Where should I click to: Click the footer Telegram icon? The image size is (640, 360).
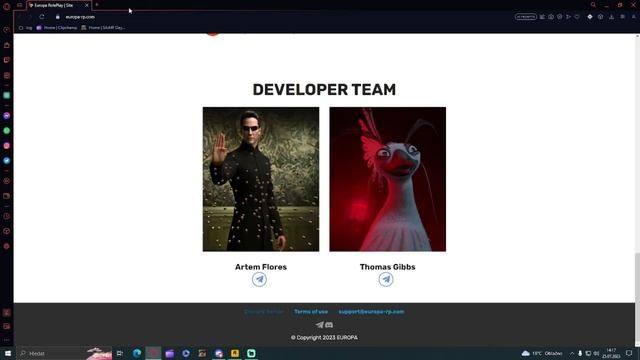coord(320,325)
